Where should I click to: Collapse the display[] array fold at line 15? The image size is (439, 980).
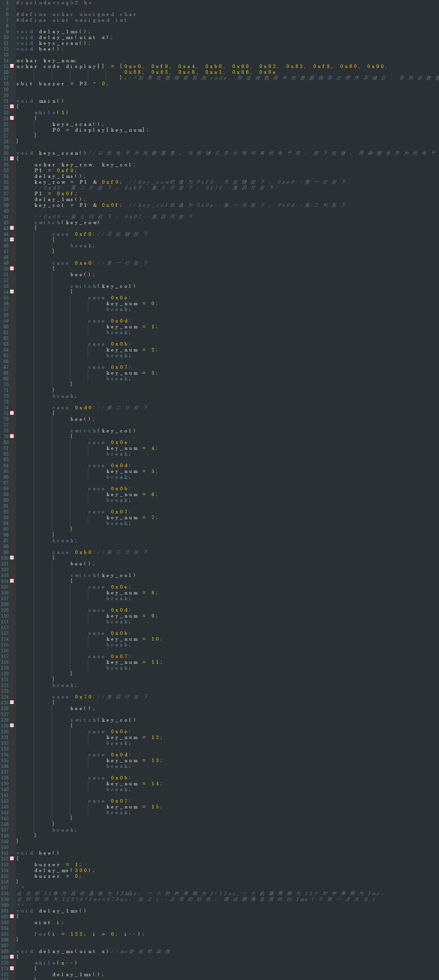(x=12, y=66)
